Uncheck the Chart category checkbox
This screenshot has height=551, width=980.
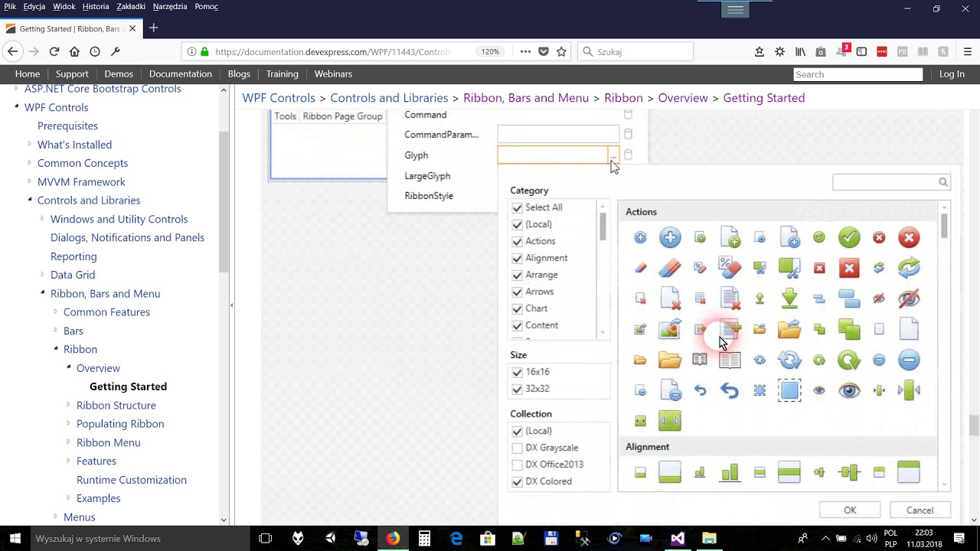pos(517,308)
